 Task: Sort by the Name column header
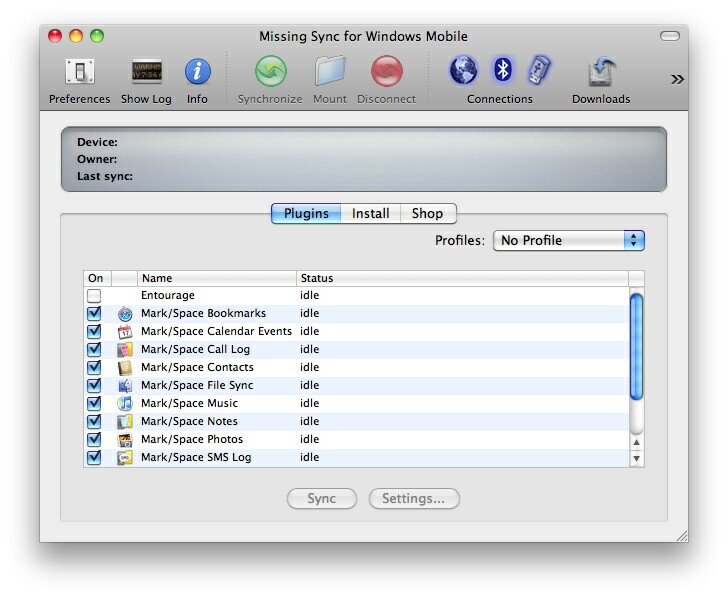pos(217,278)
